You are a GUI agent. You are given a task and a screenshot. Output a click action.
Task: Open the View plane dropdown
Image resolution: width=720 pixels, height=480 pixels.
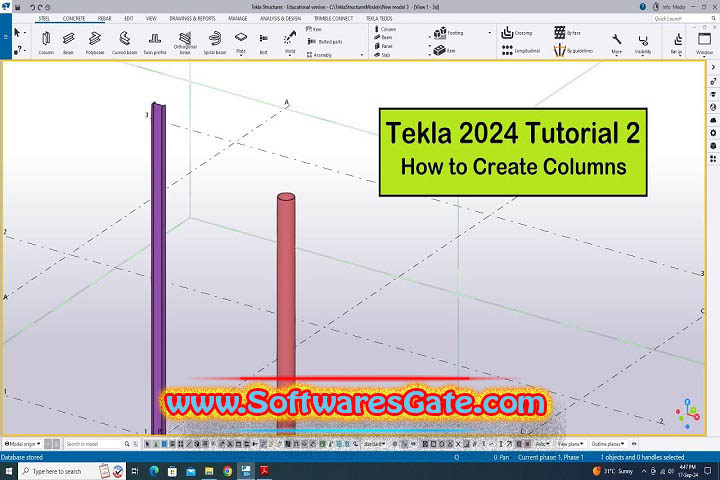point(571,444)
